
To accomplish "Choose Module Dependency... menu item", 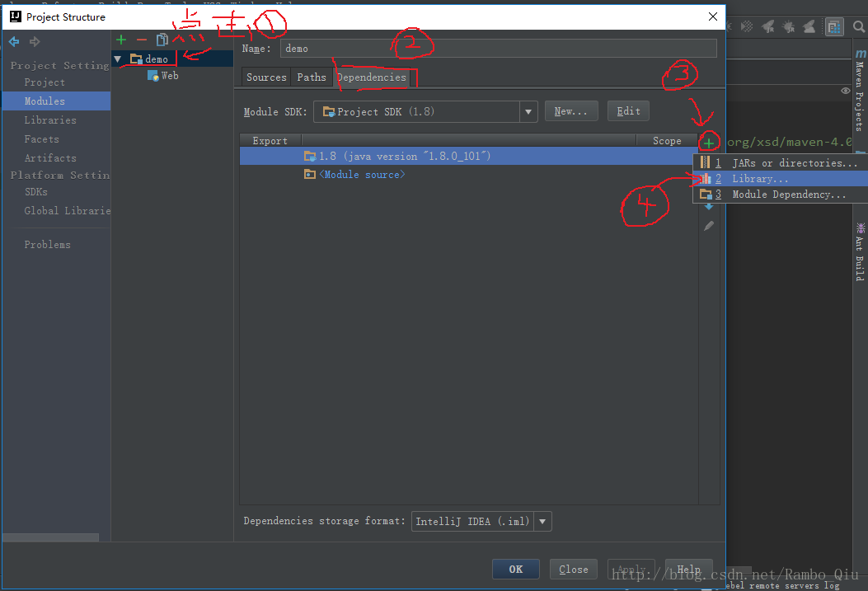I will point(781,195).
